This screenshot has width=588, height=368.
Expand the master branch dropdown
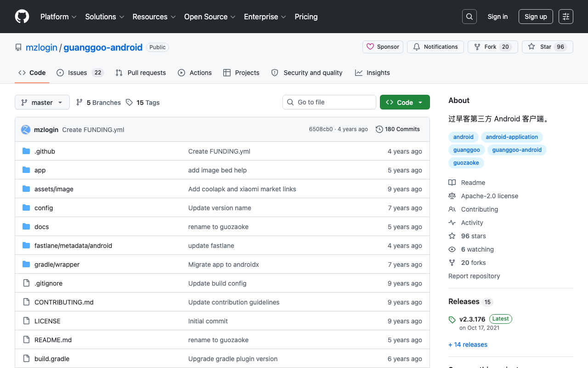42,102
